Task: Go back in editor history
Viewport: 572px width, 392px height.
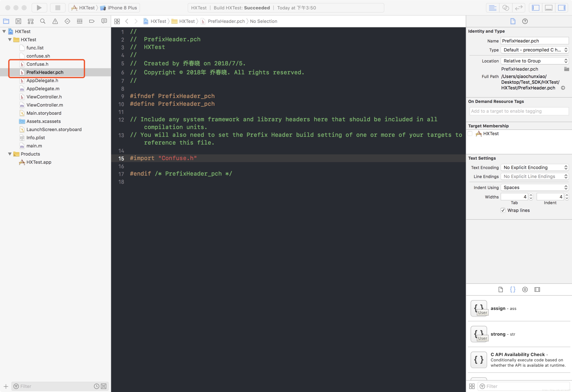Action: pos(127,21)
